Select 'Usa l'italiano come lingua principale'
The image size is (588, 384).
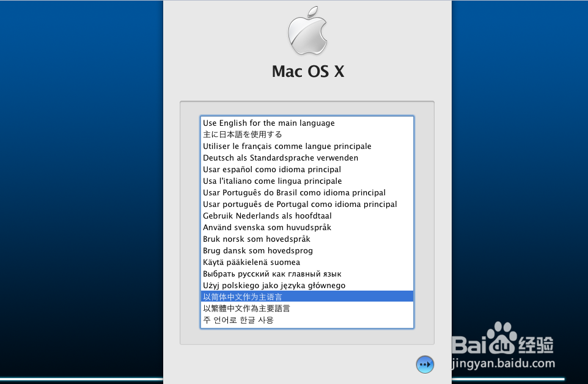[x=272, y=181]
